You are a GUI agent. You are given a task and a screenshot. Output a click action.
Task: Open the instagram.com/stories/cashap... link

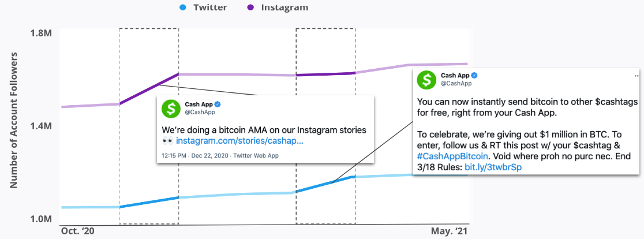coord(239,141)
